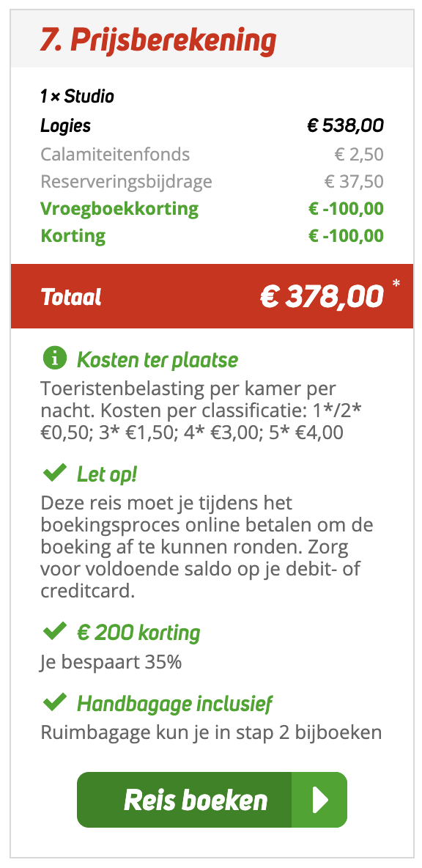The width and height of the screenshot is (422, 868).
Task: Click the Let op! heading
Action: tap(107, 474)
